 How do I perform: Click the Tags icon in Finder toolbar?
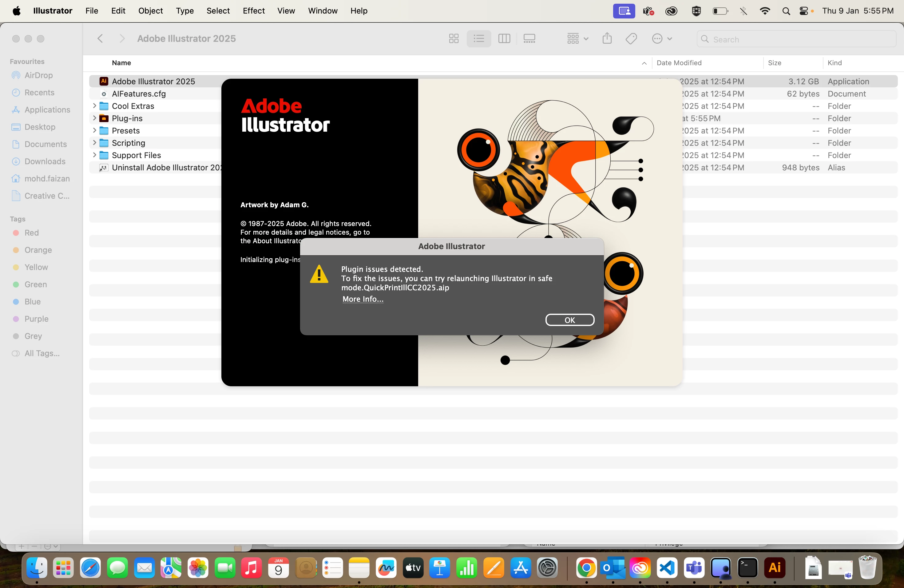(631, 39)
